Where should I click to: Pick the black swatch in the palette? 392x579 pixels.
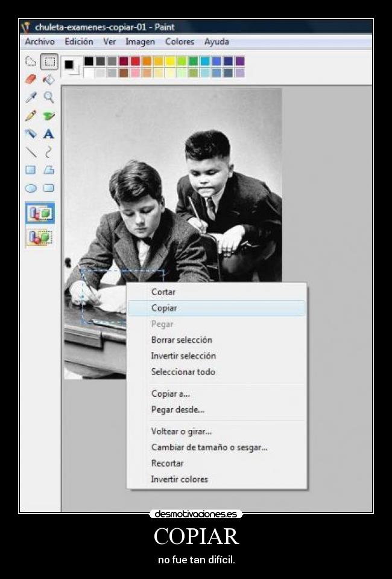point(89,61)
